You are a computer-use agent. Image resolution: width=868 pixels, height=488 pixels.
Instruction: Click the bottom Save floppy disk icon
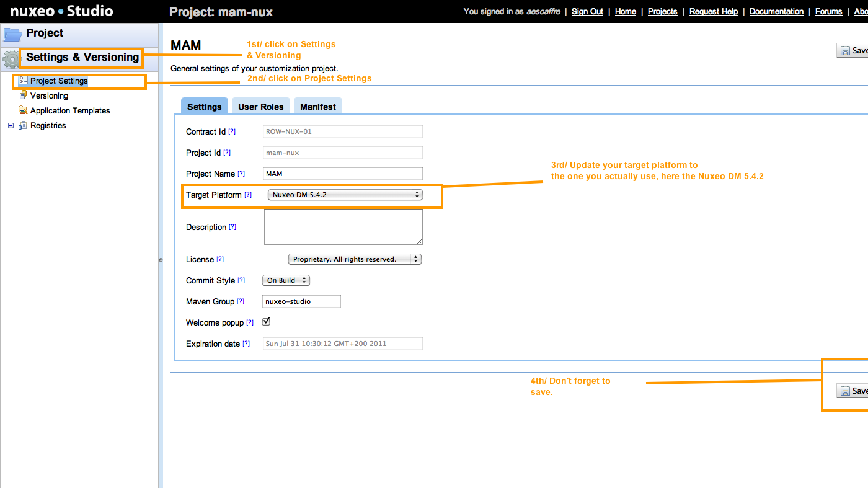tap(845, 391)
